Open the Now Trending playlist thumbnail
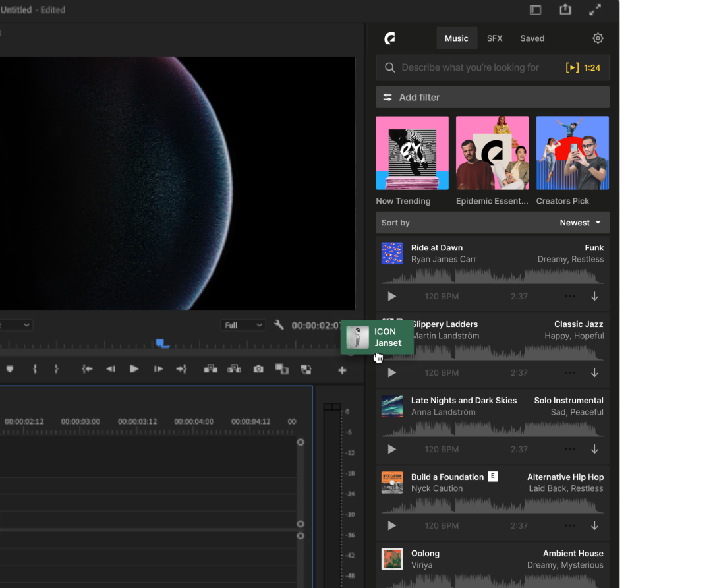 [412, 152]
